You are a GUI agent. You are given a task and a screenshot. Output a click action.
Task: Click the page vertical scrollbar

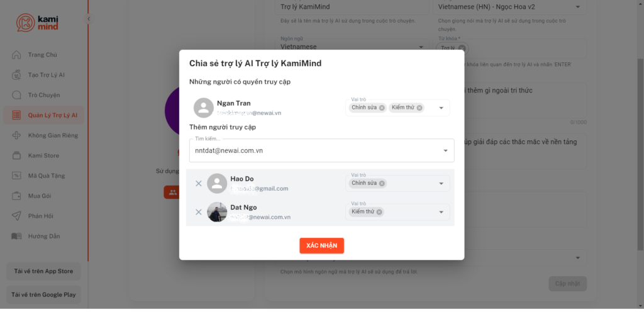tap(640, 154)
